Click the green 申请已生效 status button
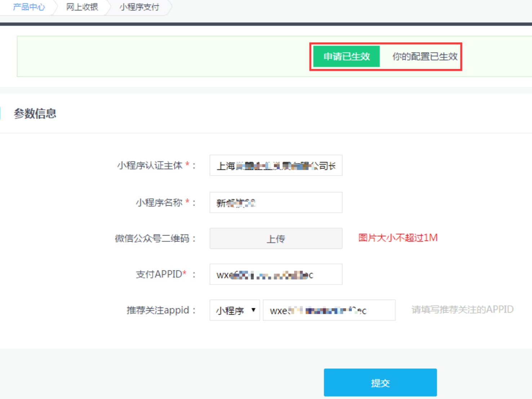 346,57
